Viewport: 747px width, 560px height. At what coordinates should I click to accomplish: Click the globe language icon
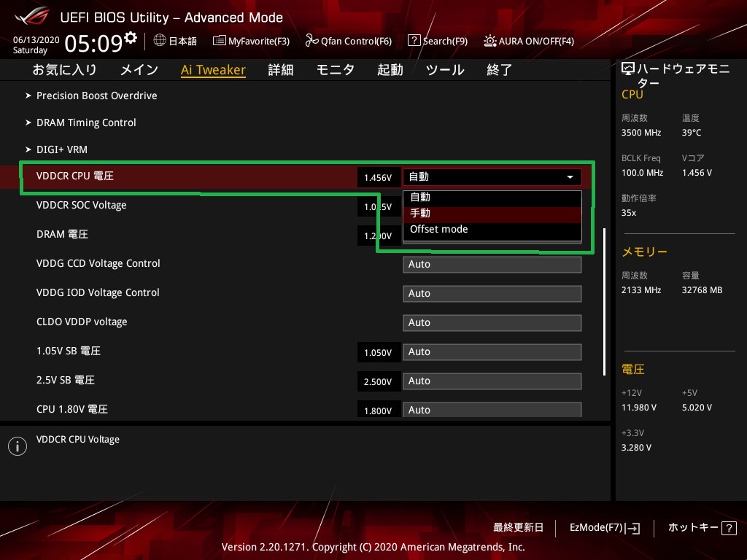tap(160, 40)
